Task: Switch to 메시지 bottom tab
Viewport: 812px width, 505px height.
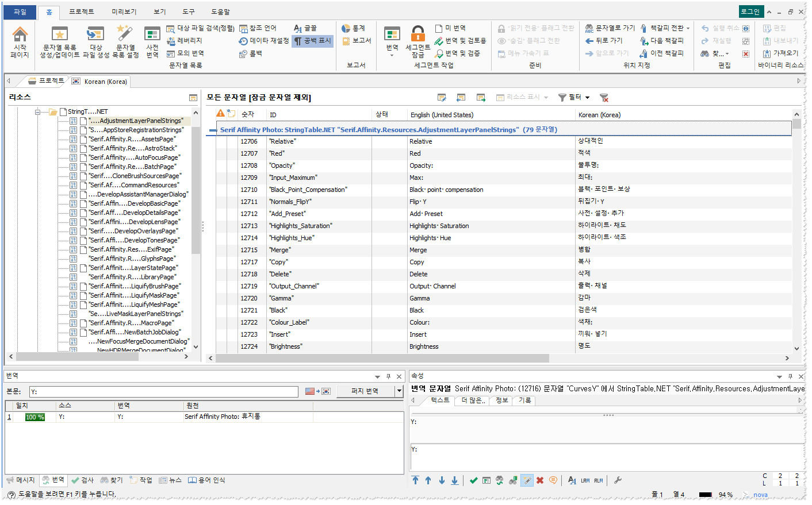Action: point(20,480)
